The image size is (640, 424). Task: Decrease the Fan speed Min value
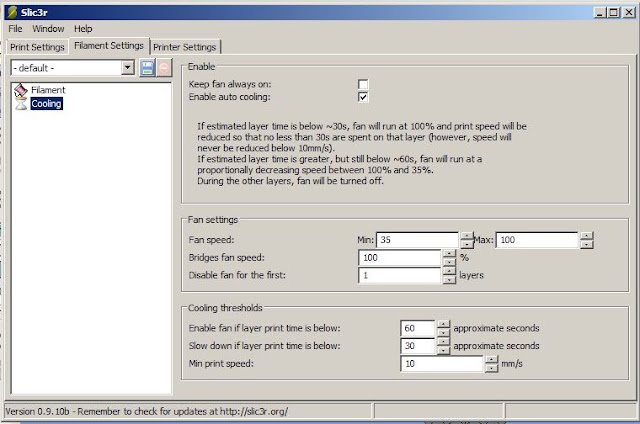coord(467,244)
